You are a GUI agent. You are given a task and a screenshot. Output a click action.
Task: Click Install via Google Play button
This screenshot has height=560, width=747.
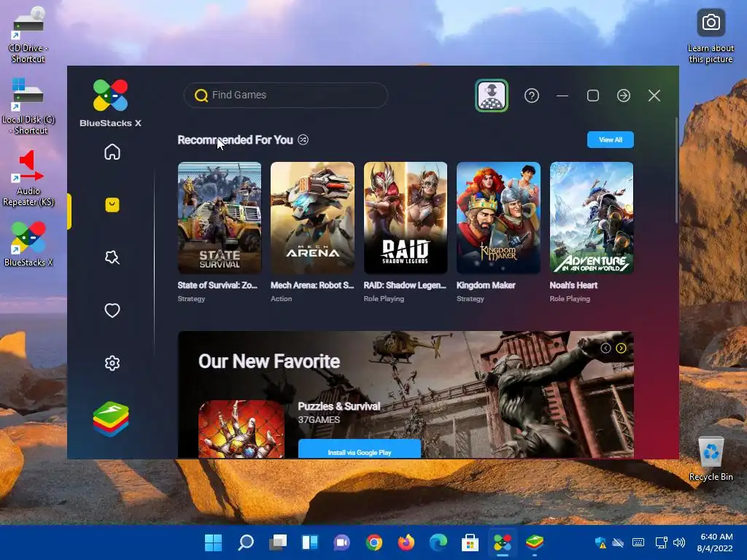[360, 449]
